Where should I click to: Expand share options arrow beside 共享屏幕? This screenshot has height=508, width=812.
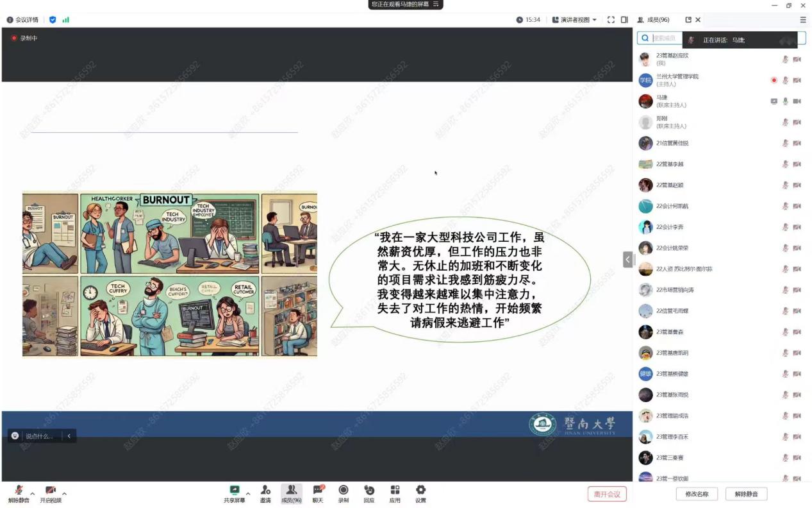[x=248, y=493]
